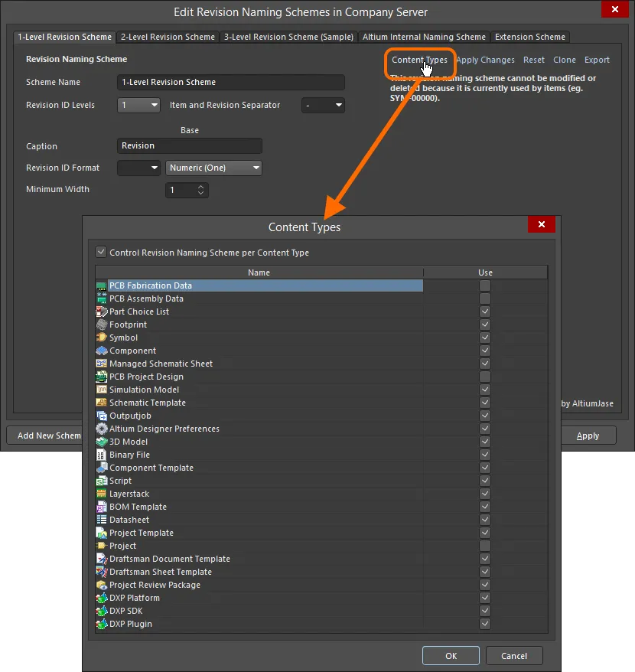Select the Outputjob content type icon
The image size is (635, 672).
click(102, 416)
